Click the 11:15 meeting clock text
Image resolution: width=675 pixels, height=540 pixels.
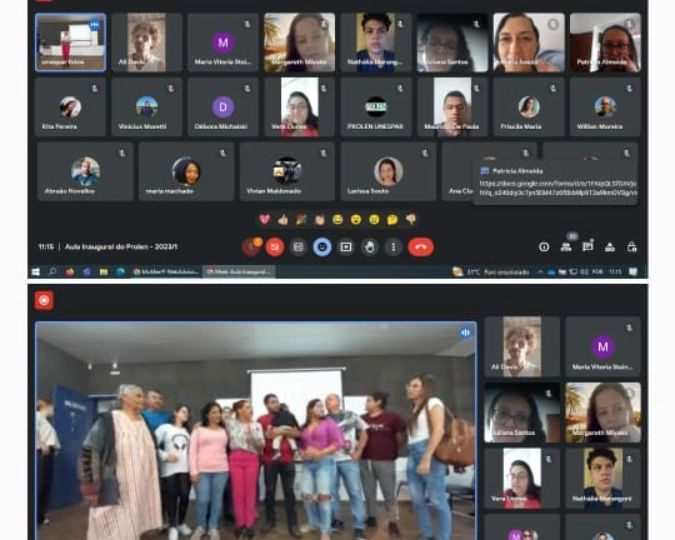pos(46,247)
